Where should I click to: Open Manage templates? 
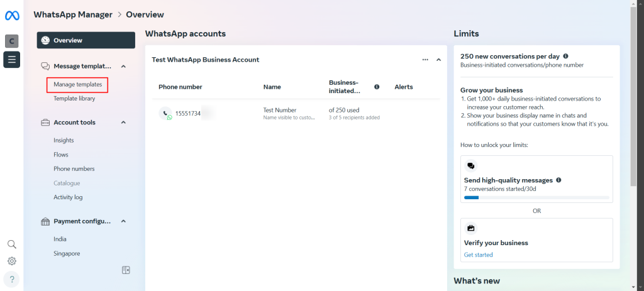[77, 85]
